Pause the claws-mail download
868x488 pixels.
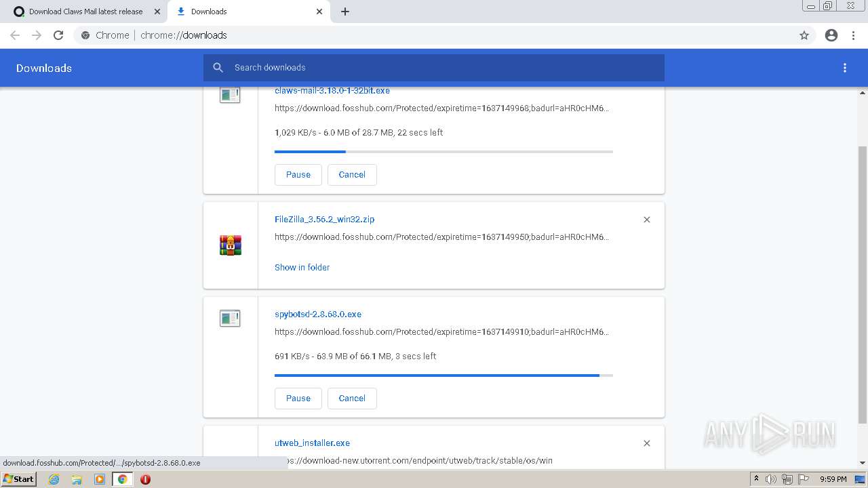[298, 174]
